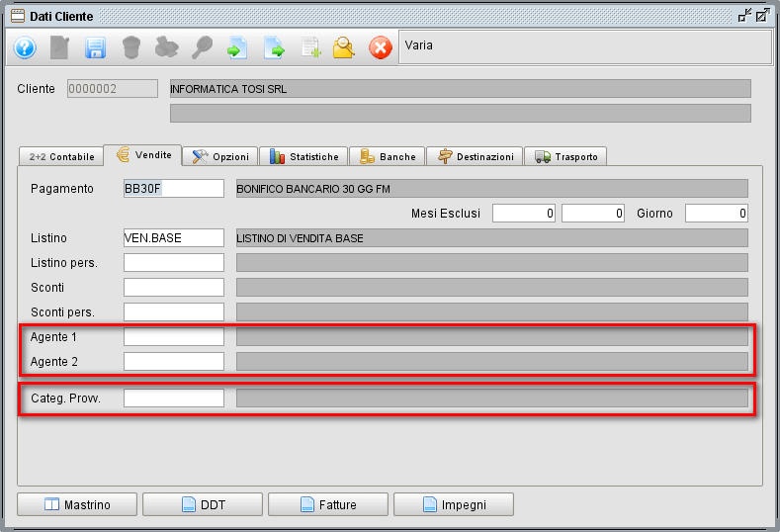The width and height of the screenshot is (780, 532).
Task: Click the Cliente code field 0000002
Action: click(113, 89)
